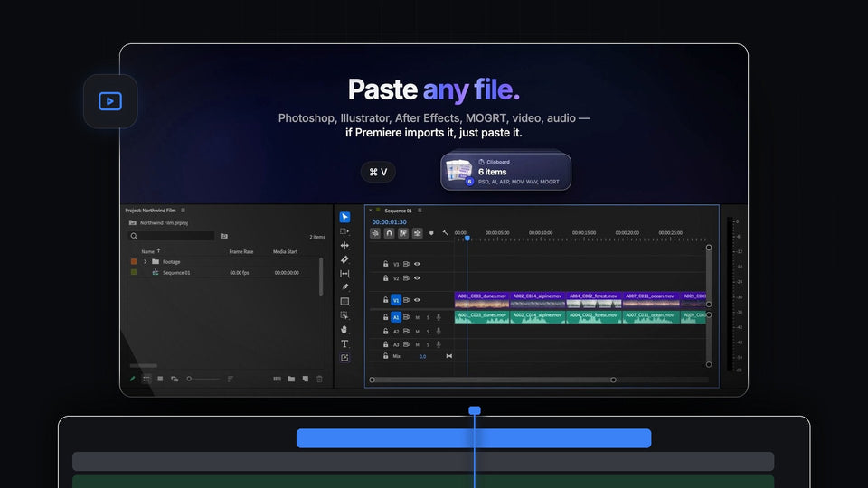Click the New Item icon
This screenshot has width=868, height=488.
[x=306, y=379]
